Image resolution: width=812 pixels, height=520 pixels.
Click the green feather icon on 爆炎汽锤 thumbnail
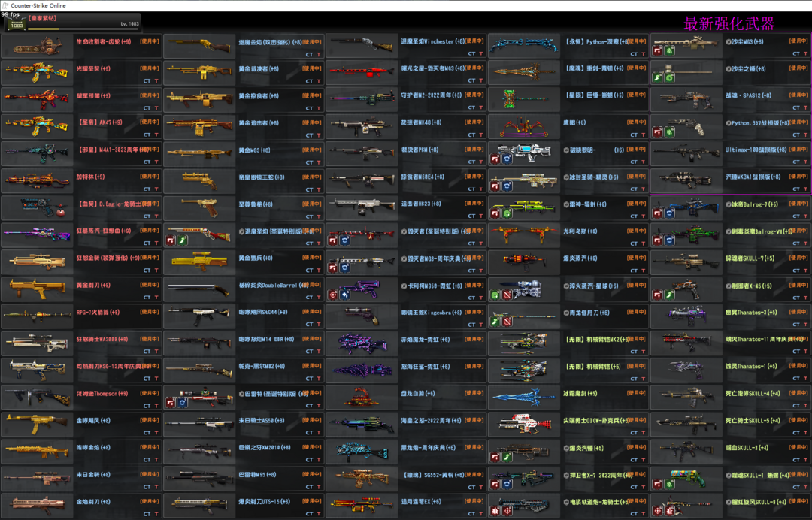coord(507,457)
